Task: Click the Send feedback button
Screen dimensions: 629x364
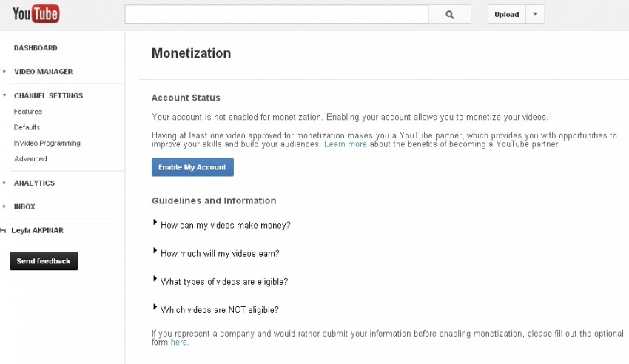Action: point(44,261)
